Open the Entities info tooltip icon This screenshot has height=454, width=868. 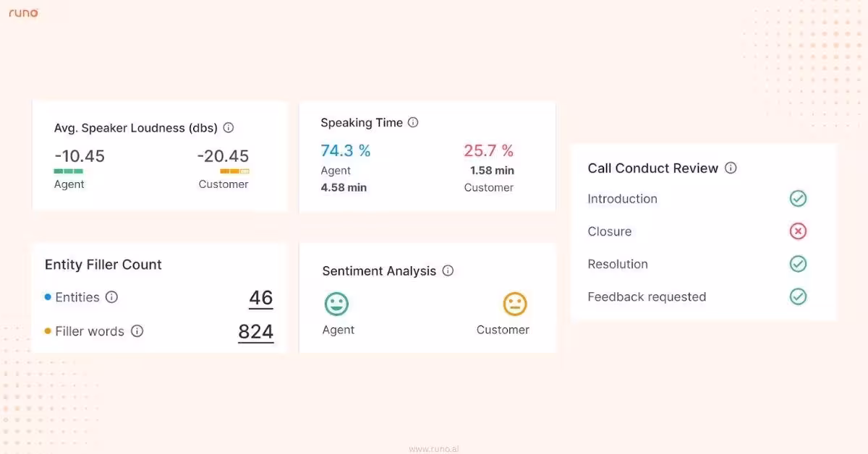112,297
